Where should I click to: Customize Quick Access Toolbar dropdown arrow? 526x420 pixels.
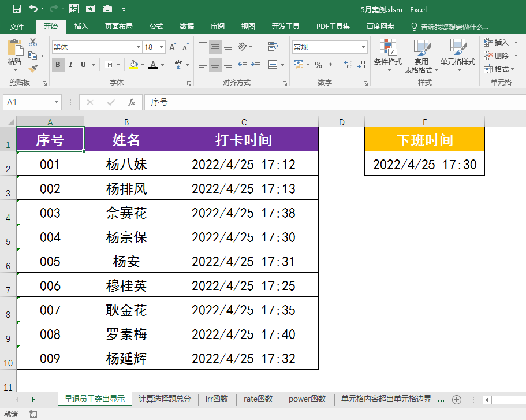coord(124,10)
